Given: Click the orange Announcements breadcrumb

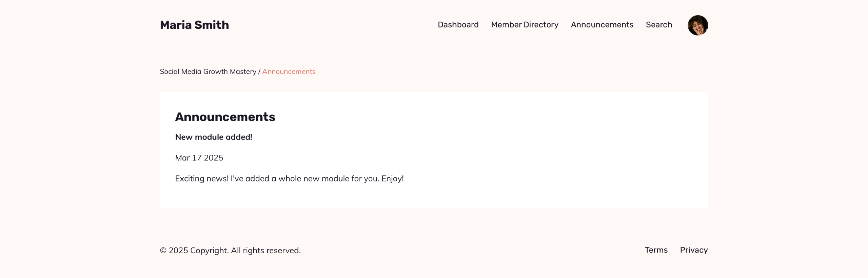Looking at the screenshot, I should [x=289, y=71].
